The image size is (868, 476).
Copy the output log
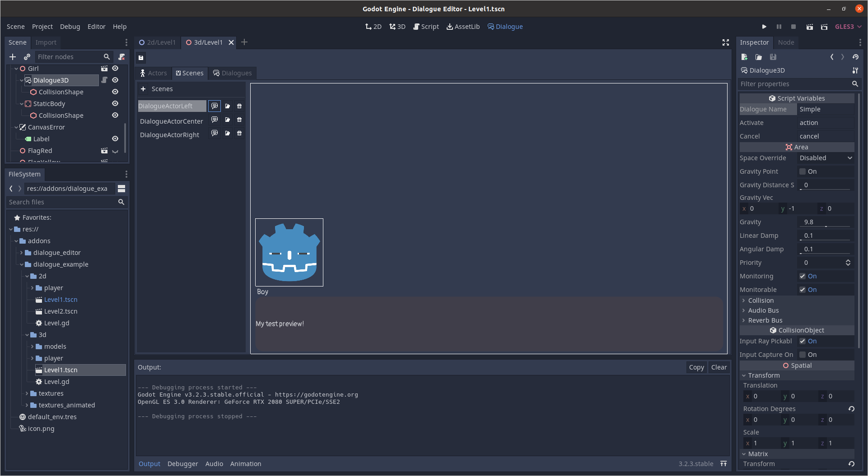(x=696, y=367)
